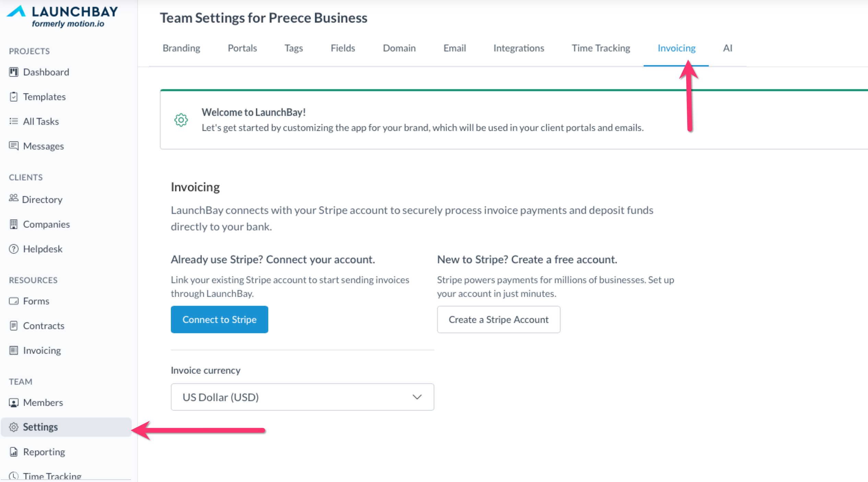Open Contracts document icon
The height and width of the screenshot is (482, 868).
tap(14, 326)
